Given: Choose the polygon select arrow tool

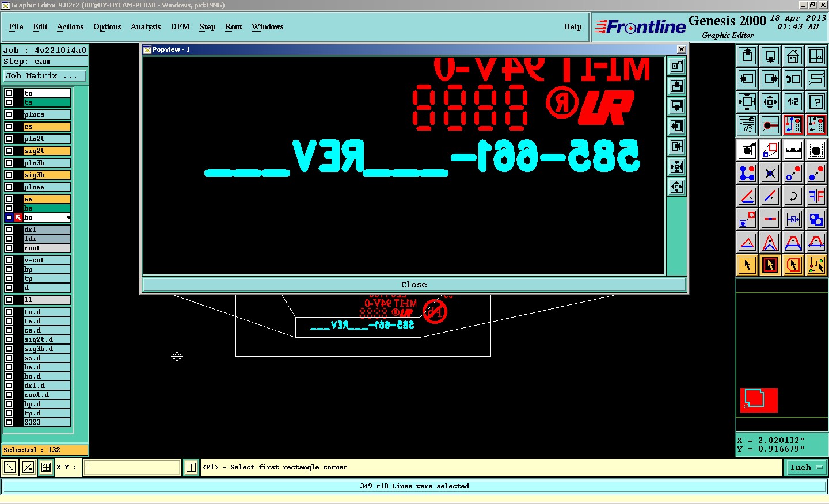Looking at the screenshot, I should (793, 265).
